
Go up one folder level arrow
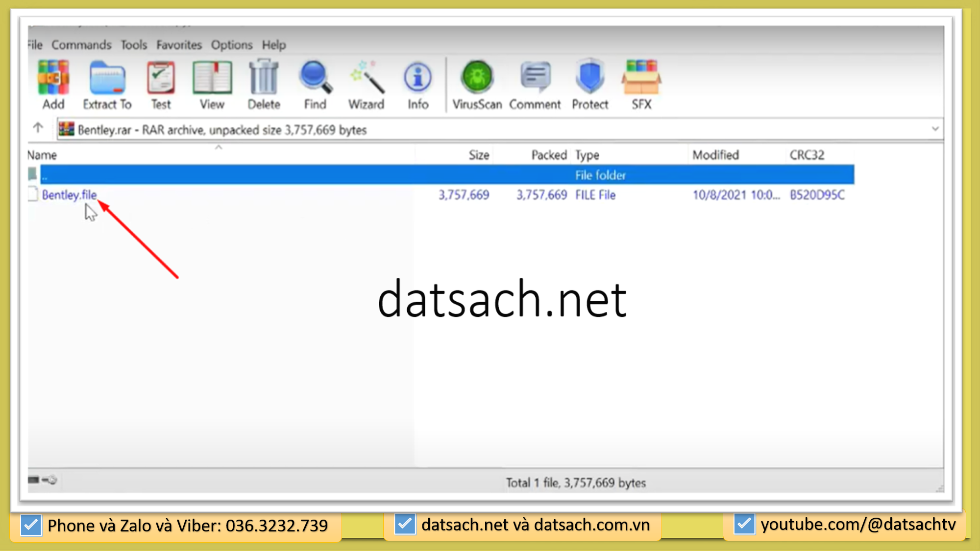38,128
